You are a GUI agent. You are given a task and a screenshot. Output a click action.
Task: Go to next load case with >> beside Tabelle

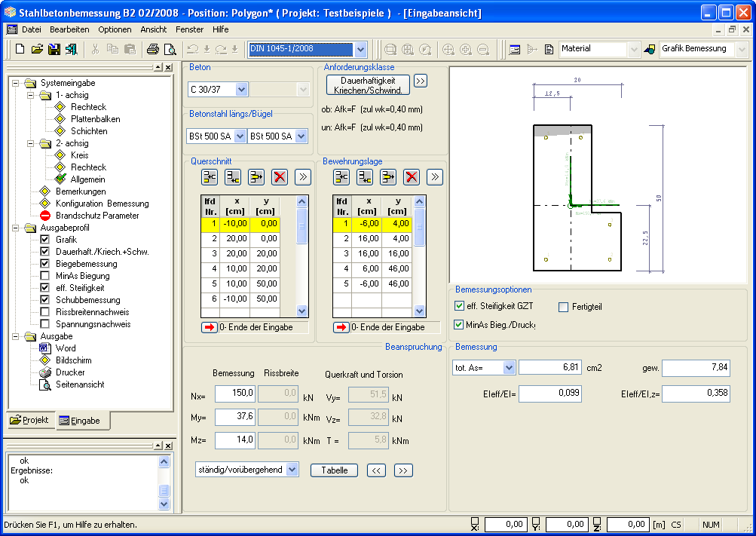point(403,470)
